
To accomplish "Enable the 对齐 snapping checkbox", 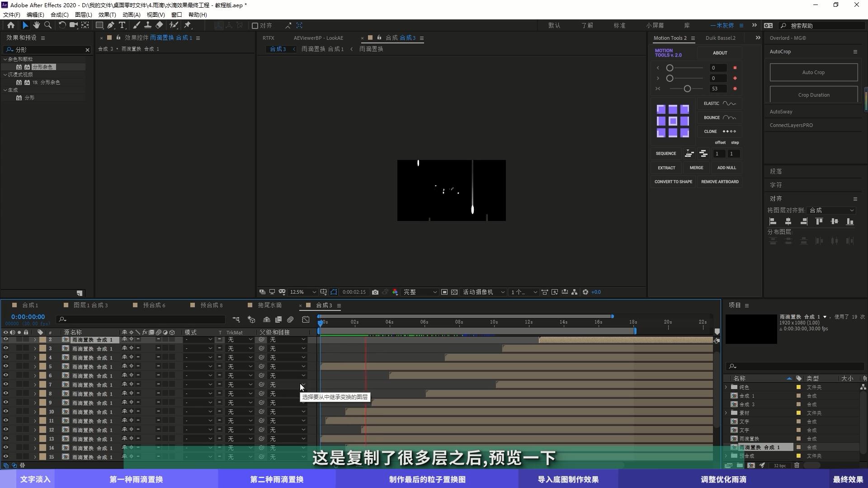I will 255,26.
